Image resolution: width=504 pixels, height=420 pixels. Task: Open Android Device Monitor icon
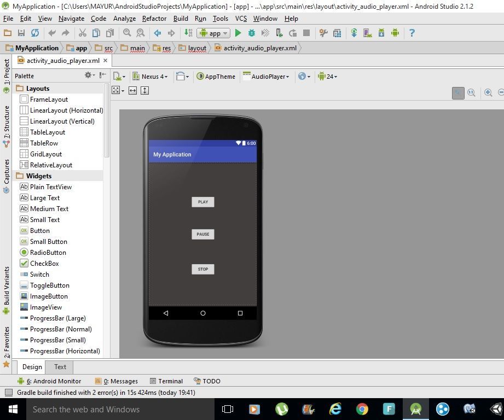point(395,33)
